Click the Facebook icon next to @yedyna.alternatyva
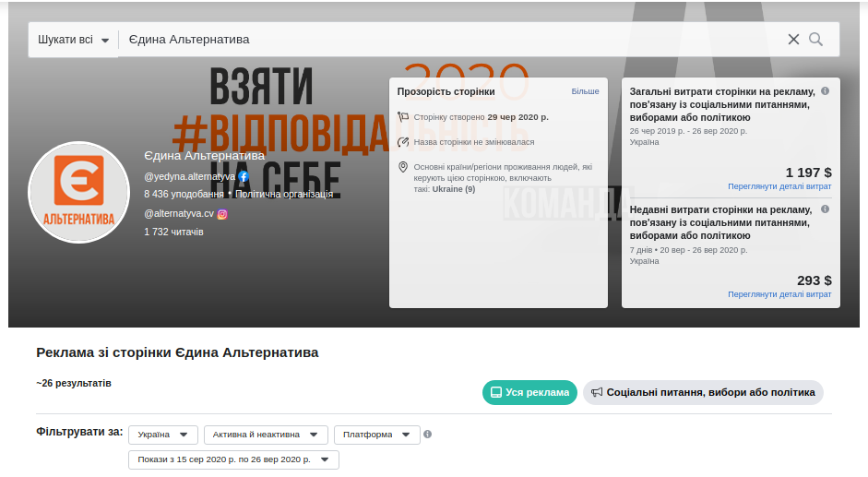The image size is (868, 477). coord(244,176)
